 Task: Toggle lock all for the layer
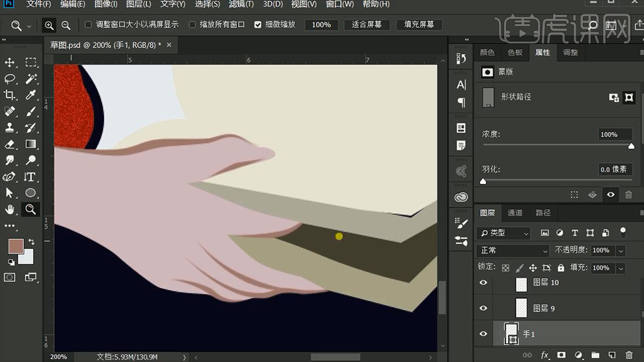[x=561, y=268]
